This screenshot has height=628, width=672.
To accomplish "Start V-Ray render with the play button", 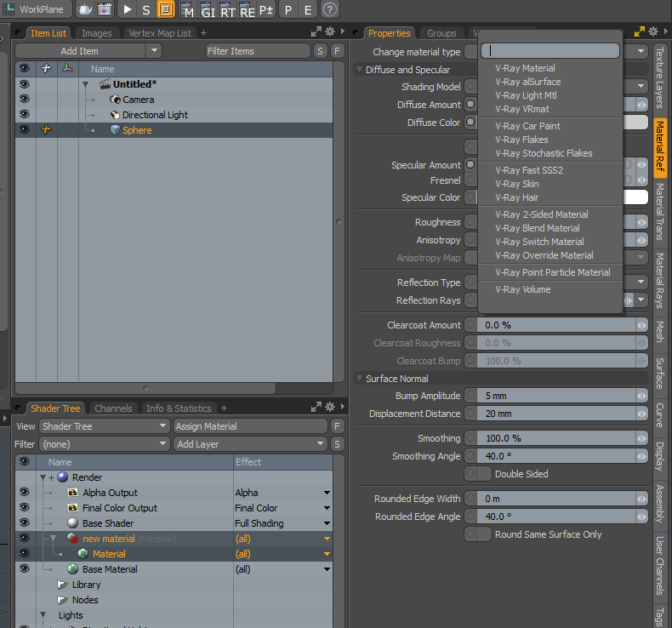I will (x=128, y=9).
